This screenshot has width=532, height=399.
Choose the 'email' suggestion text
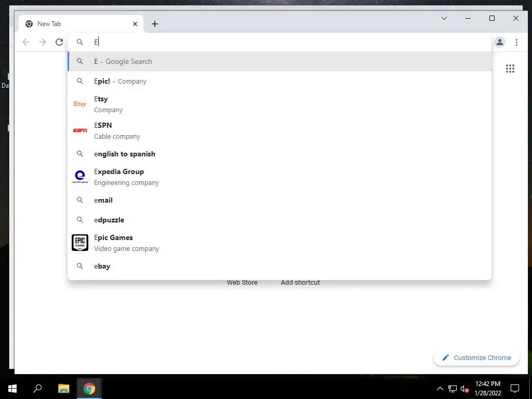pyautogui.click(x=103, y=200)
